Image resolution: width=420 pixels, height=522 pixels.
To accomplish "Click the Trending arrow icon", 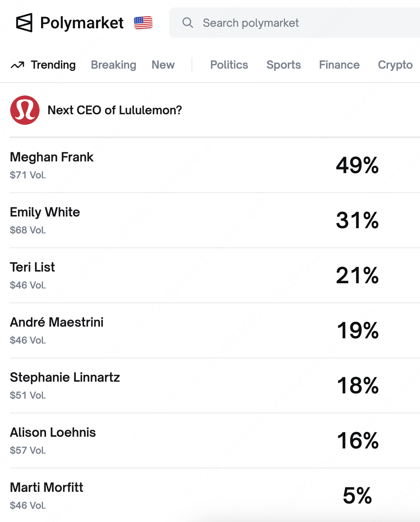I will [17, 65].
